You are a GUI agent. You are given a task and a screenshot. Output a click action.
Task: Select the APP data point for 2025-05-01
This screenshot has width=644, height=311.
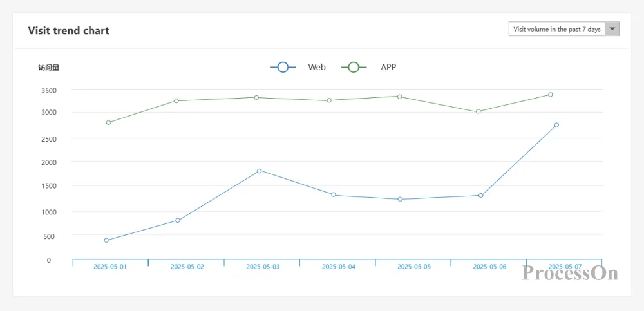(x=108, y=122)
